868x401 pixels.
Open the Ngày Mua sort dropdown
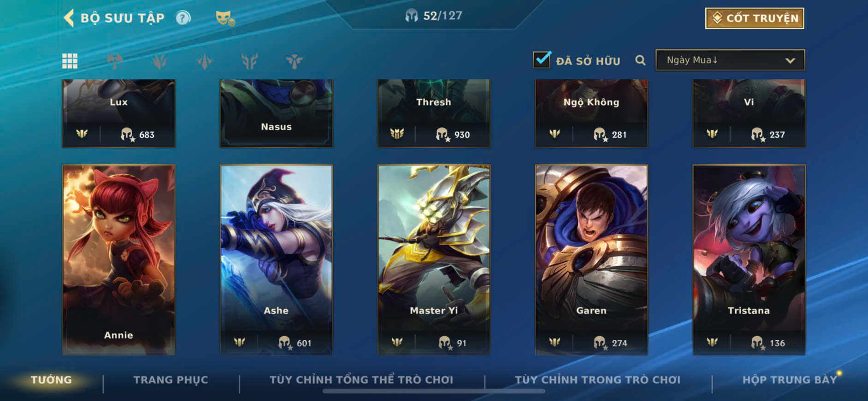730,60
